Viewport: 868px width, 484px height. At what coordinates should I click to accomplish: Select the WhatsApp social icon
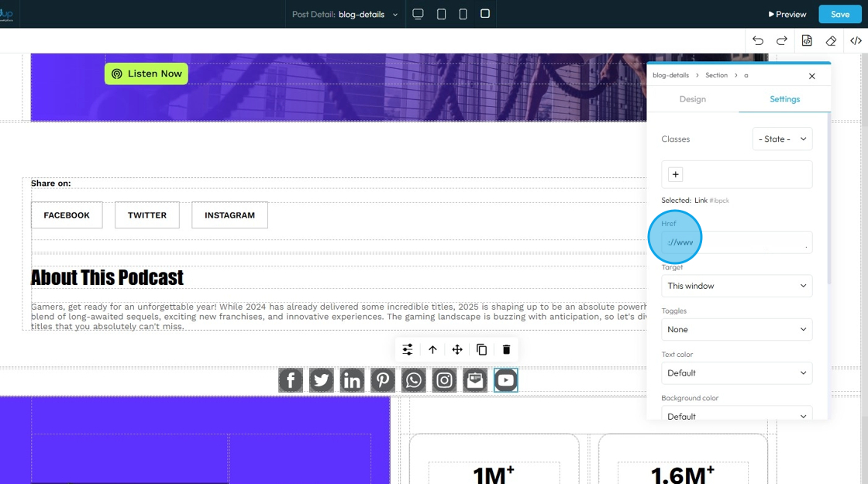[414, 380]
